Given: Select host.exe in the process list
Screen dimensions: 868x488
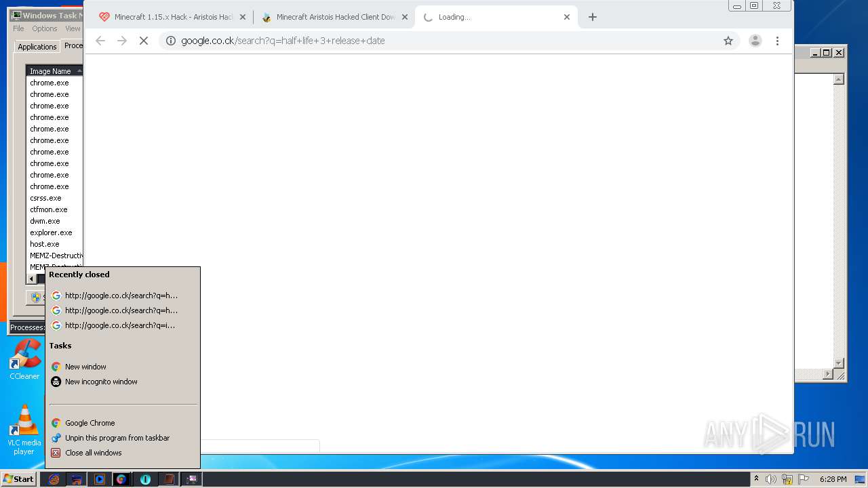Looking at the screenshot, I should [54, 244].
